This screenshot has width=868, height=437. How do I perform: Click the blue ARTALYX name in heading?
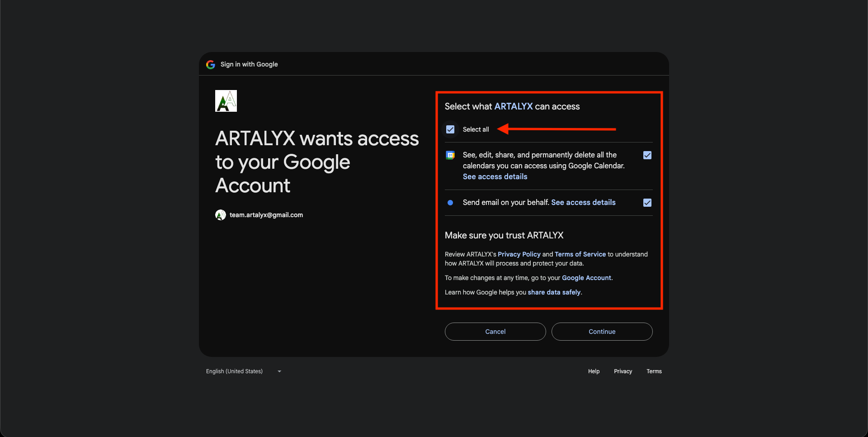point(514,106)
